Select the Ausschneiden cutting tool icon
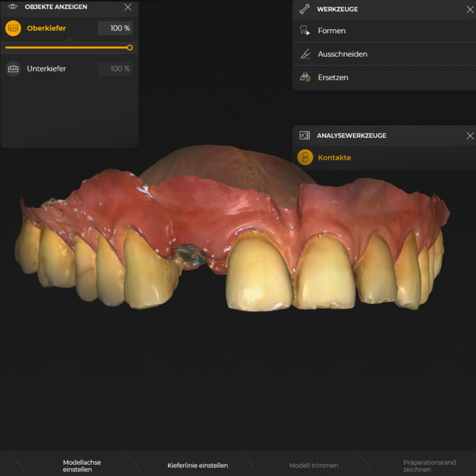Viewport: 476px width, 476px height. 305,54
